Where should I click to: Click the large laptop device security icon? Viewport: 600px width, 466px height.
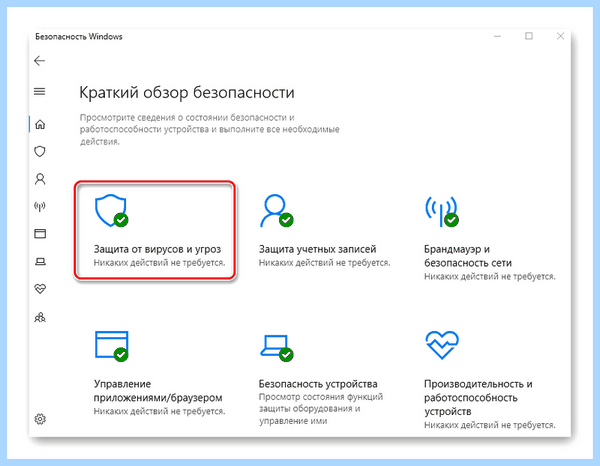pos(277,348)
